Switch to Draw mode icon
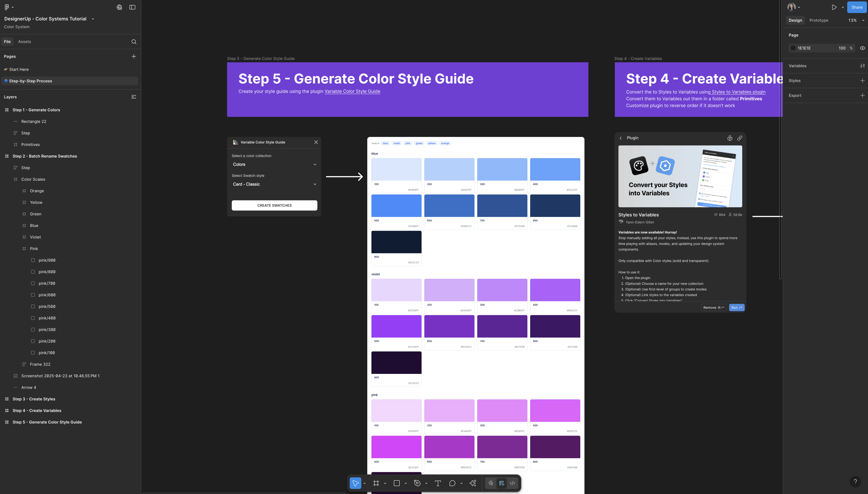This screenshot has height=494, width=868. coord(491,483)
